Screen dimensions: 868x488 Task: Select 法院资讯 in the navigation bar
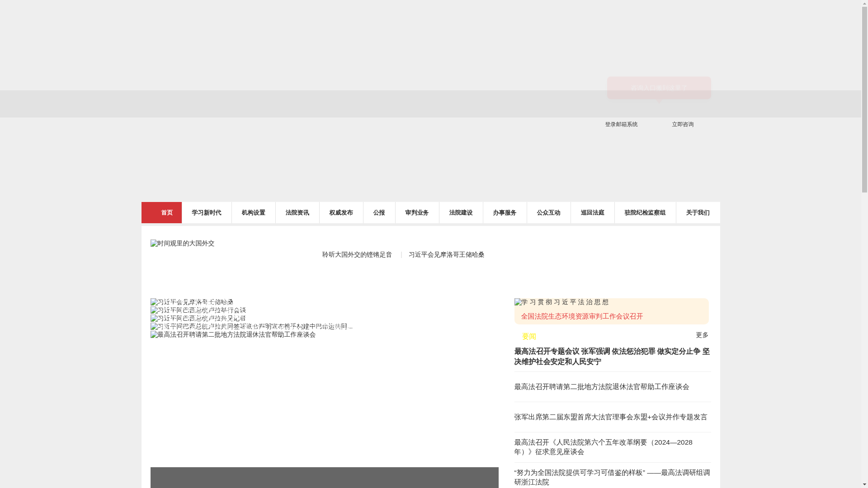(297, 212)
